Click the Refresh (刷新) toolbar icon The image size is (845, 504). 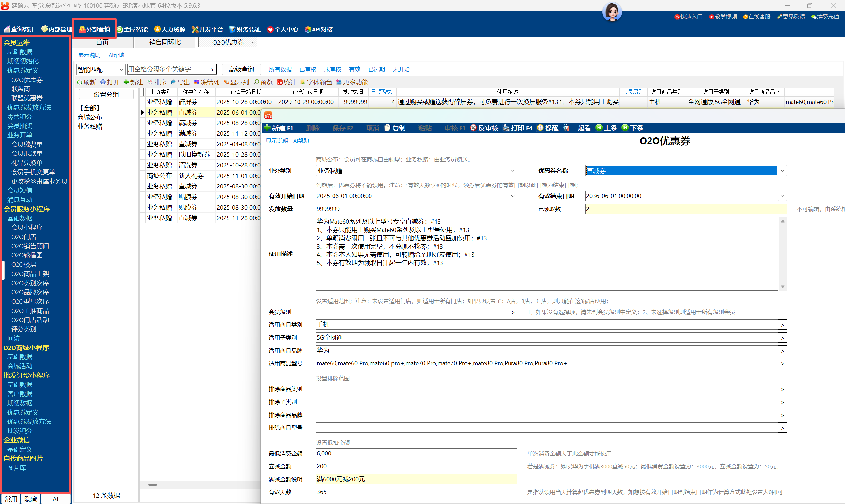pyautogui.click(x=80, y=82)
